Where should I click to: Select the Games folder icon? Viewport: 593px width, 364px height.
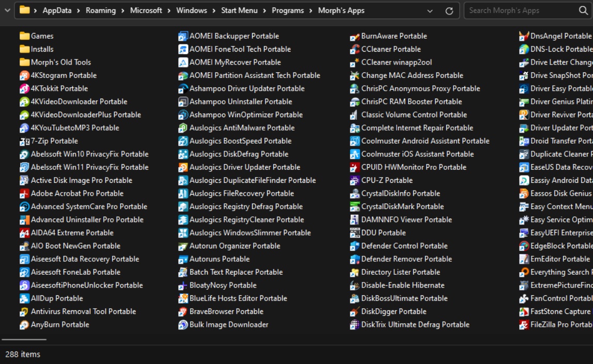(24, 36)
